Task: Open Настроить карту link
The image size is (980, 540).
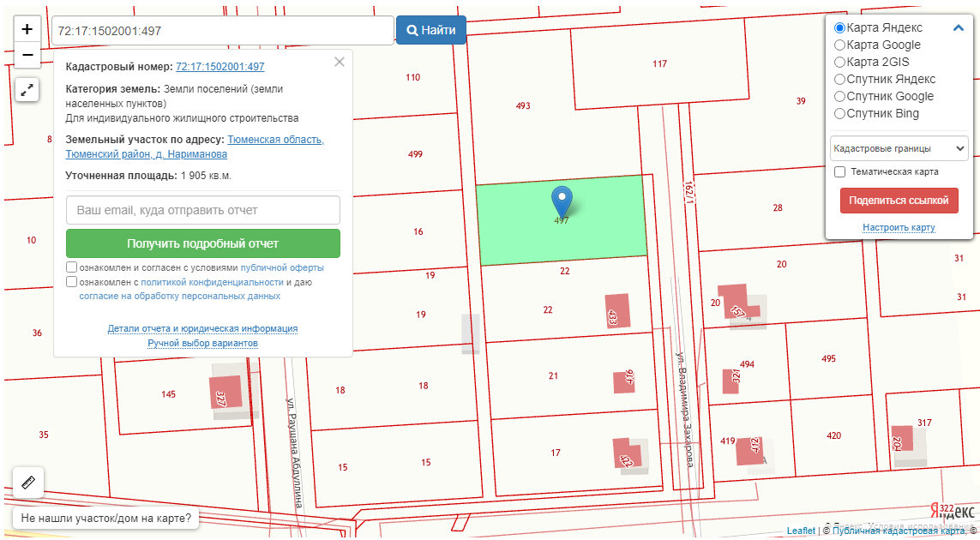Action: pos(899,227)
